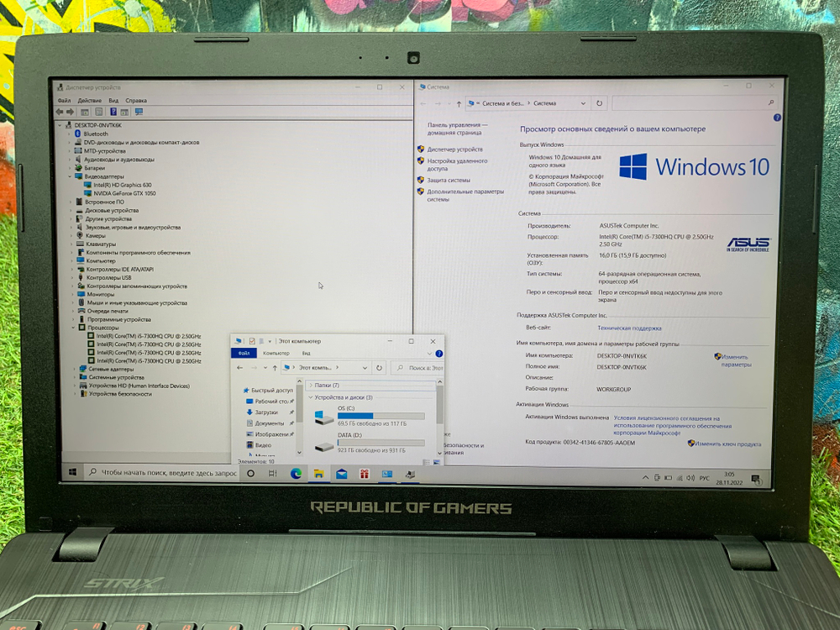
Task: Click the Windows Start button
Action: click(73, 472)
